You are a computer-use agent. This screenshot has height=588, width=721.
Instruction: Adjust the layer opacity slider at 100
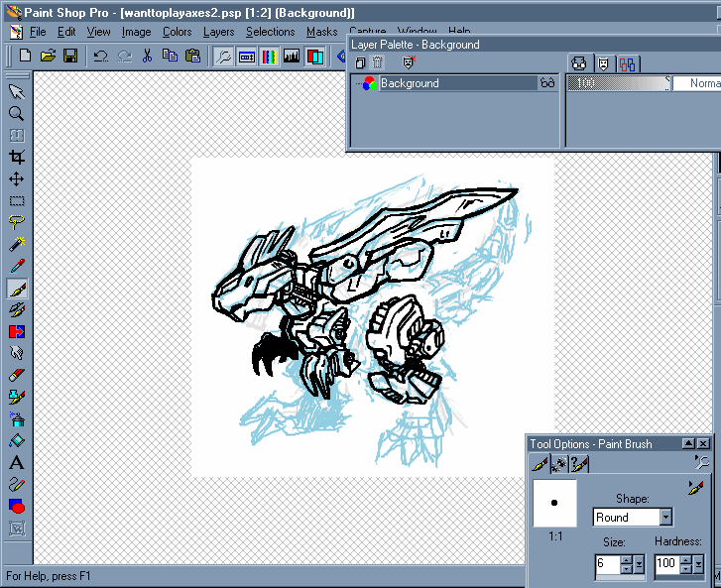point(619,83)
